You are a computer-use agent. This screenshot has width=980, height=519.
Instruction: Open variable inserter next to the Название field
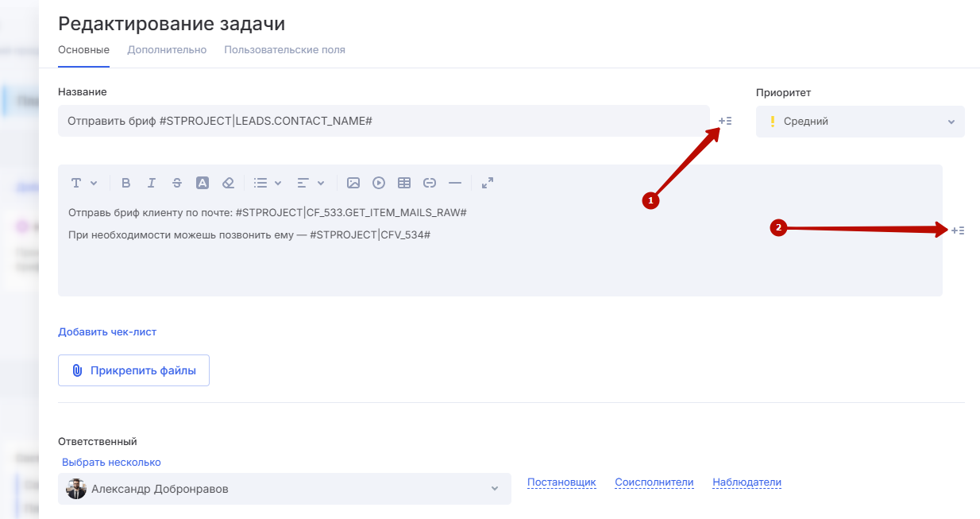tap(725, 121)
